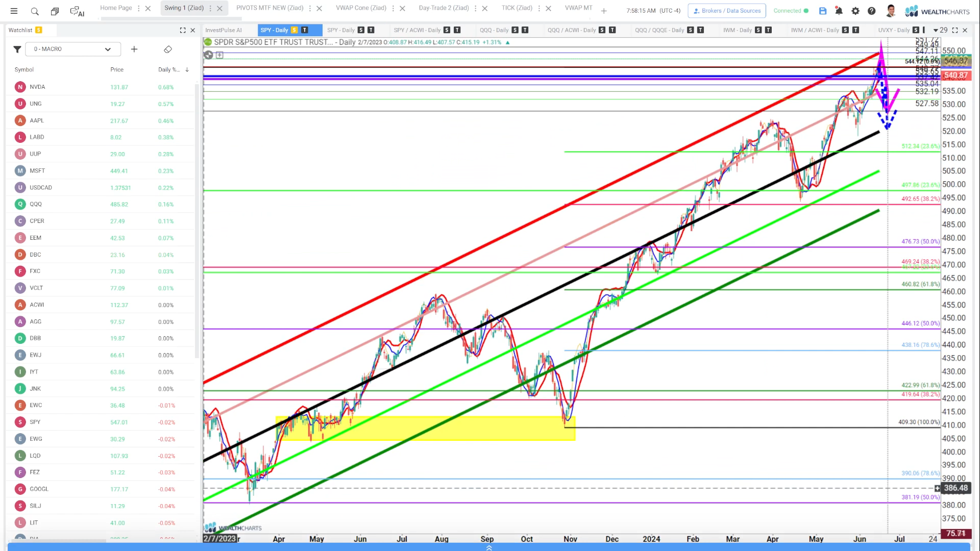
Task: Toggle the S badge on QQQ / QQQE tab
Action: pos(691,30)
